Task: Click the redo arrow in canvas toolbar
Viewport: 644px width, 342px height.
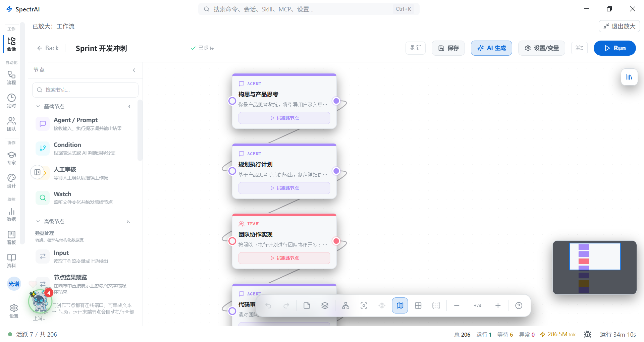Action: (x=286, y=305)
